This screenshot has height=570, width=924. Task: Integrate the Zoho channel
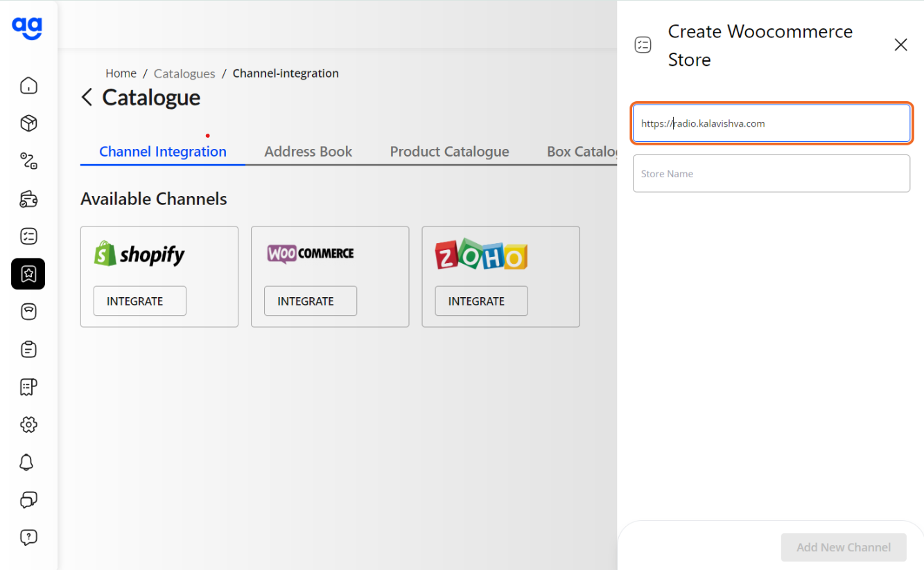tap(481, 301)
